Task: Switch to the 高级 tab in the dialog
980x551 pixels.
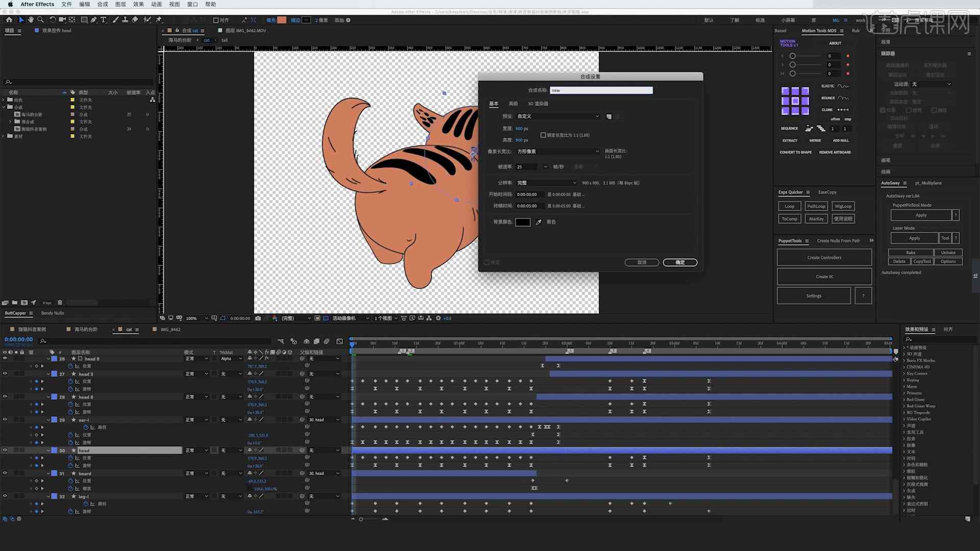Action: pyautogui.click(x=513, y=104)
